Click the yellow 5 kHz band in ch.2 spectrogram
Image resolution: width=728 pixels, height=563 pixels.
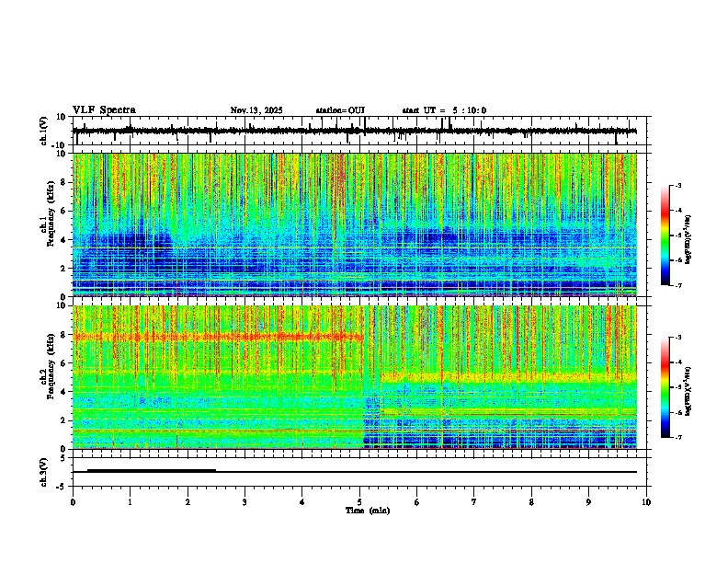(508, 377)
